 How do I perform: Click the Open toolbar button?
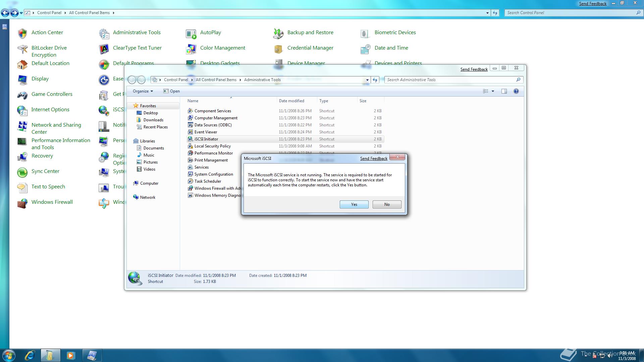(x=172, y=91)
